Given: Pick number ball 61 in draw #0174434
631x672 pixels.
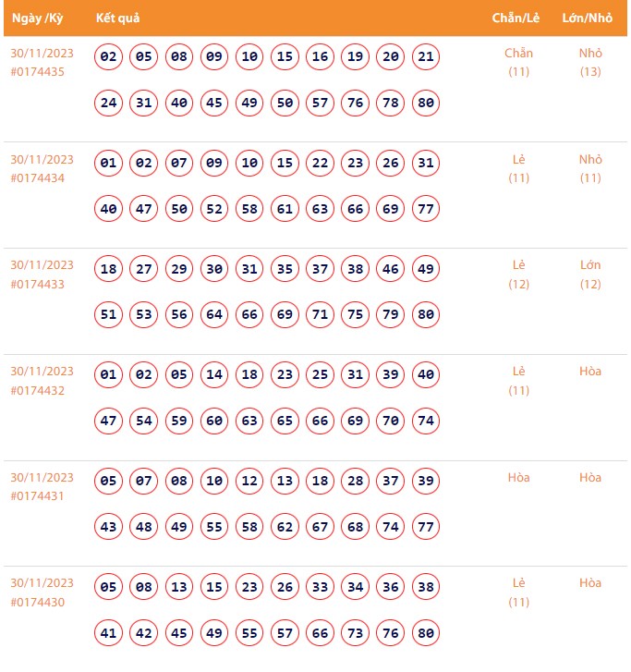Looking at the screenshot, I should pos(285,209).
